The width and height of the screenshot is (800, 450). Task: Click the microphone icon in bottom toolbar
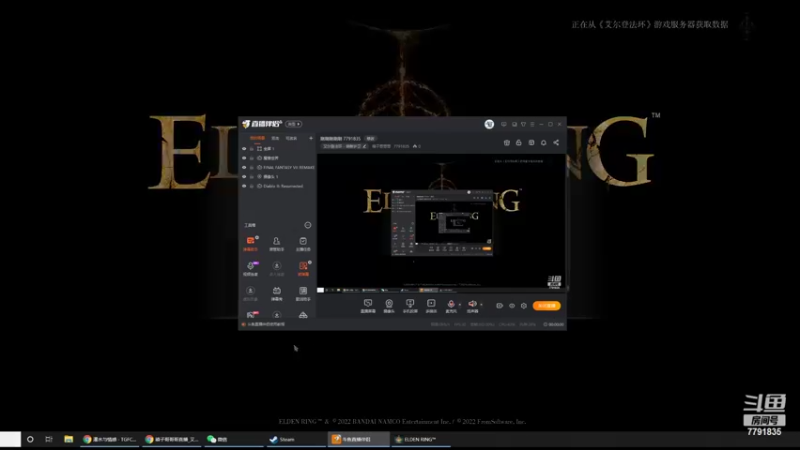[x=451, y=305]
